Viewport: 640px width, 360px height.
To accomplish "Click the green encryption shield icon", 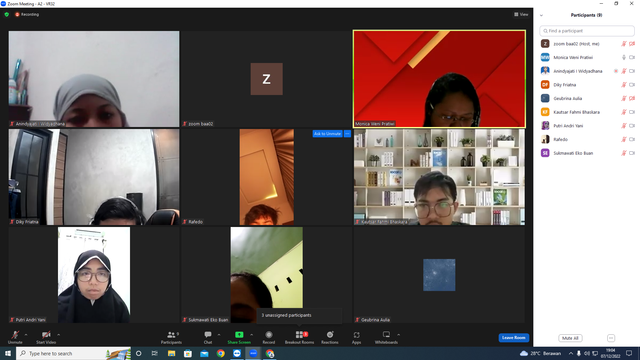I will 7,14.
